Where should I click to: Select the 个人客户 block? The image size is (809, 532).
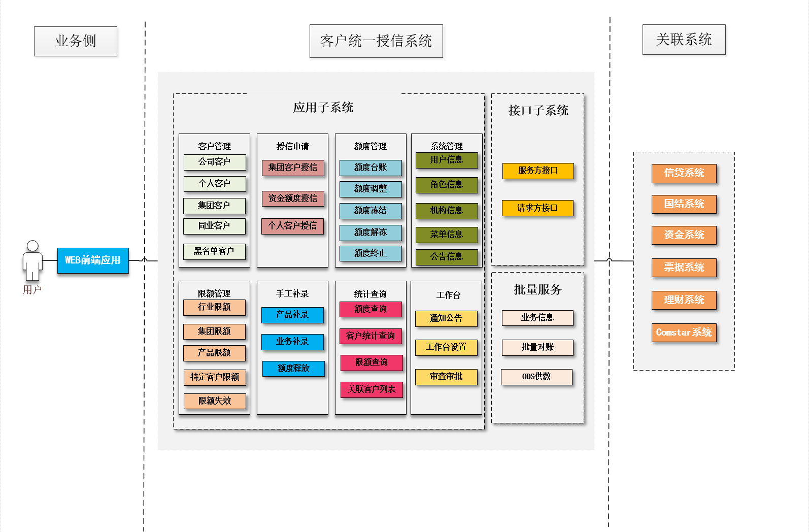[215, 184]
